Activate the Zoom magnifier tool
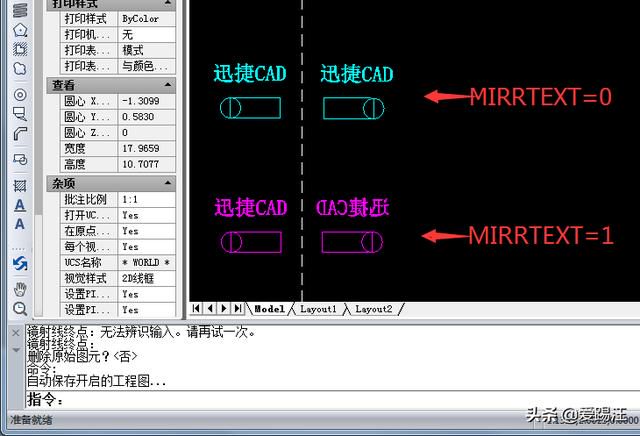 (20, 309)
